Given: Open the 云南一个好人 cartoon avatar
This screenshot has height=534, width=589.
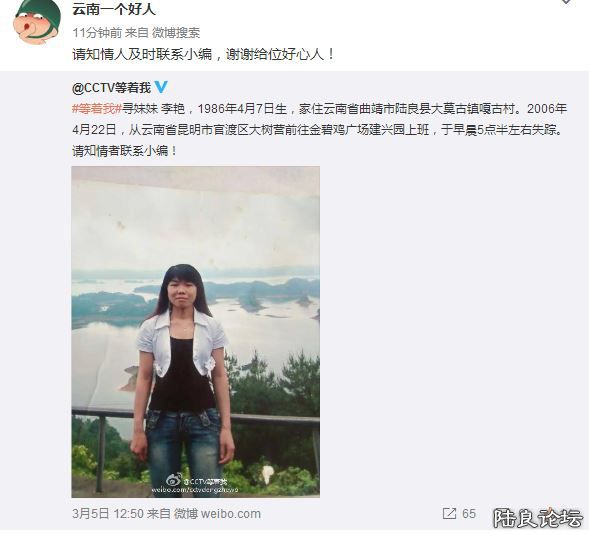Looking at the screenshot, I should [x=36, y=21].
